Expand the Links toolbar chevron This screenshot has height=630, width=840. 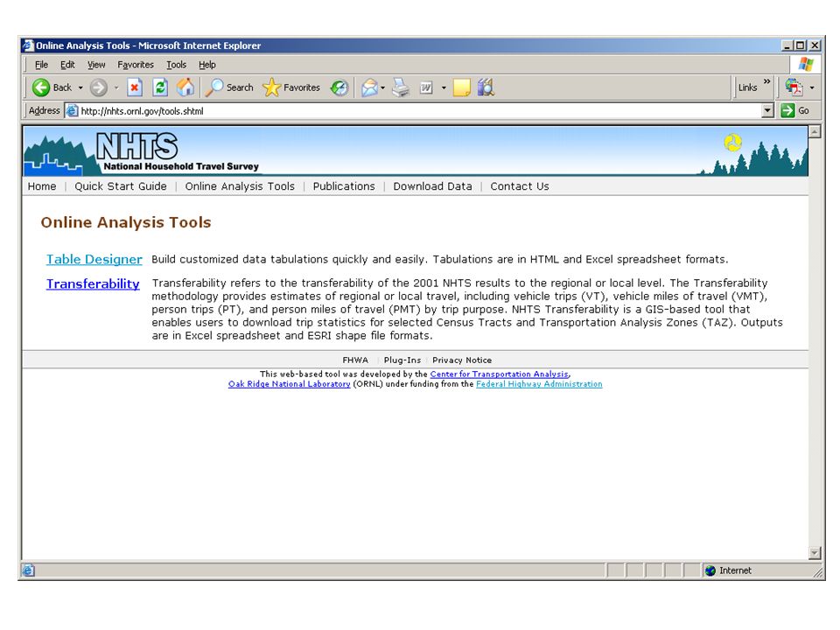coord(766,82)
